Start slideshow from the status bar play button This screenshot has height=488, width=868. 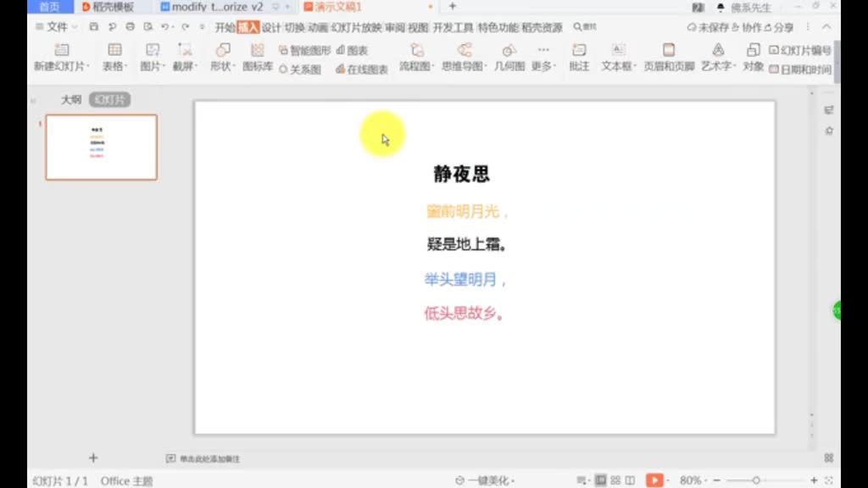pyautogui.click(x=654, y=480)
